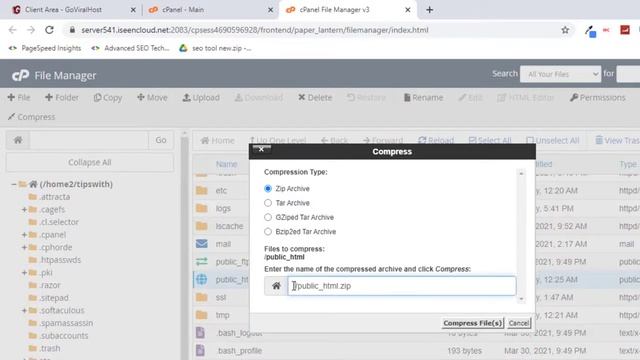The width and height of the screenshot is (640, 360).
Task: Click Unselect All in navigation bar
Action: (x=553, y=140)
